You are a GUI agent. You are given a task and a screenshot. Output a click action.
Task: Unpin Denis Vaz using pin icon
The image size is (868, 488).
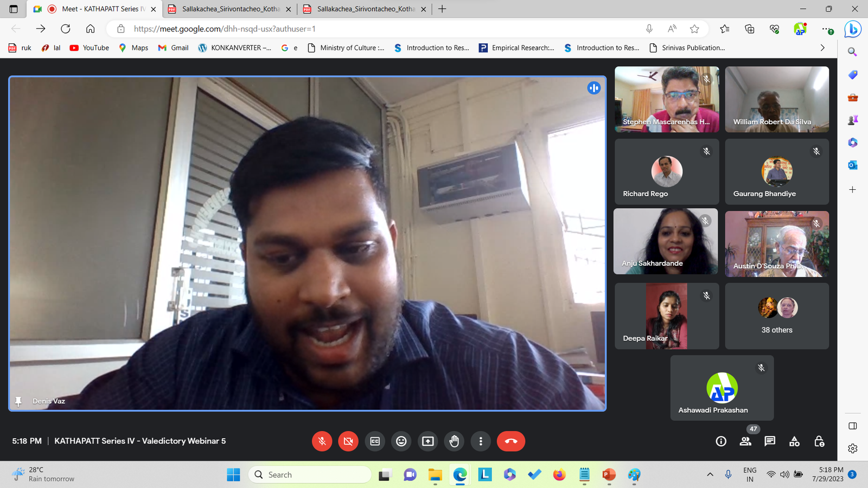[x=18, y=401]
